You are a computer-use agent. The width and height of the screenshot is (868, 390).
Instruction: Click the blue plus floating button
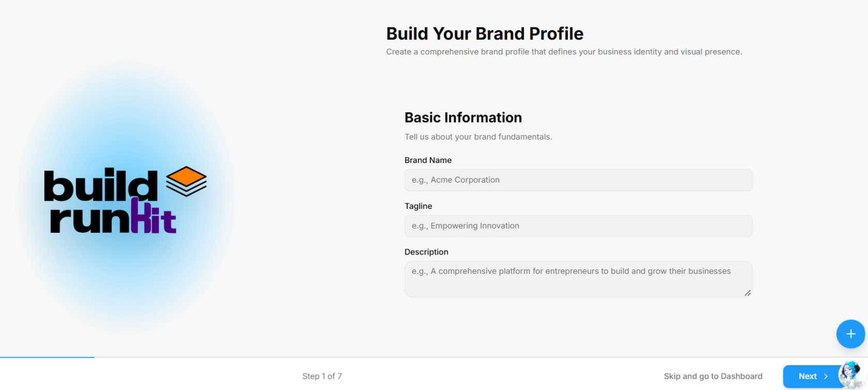coord(850,334)
